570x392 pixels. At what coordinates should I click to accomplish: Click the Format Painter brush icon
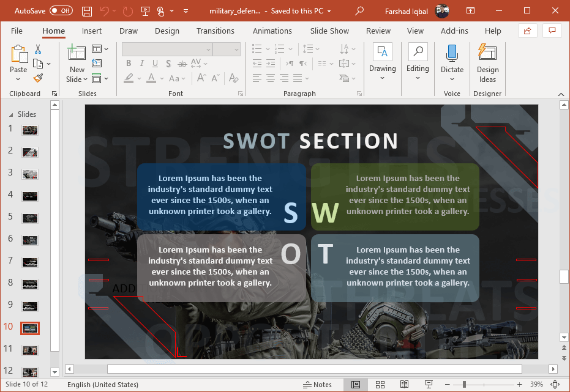click(38, 78)
